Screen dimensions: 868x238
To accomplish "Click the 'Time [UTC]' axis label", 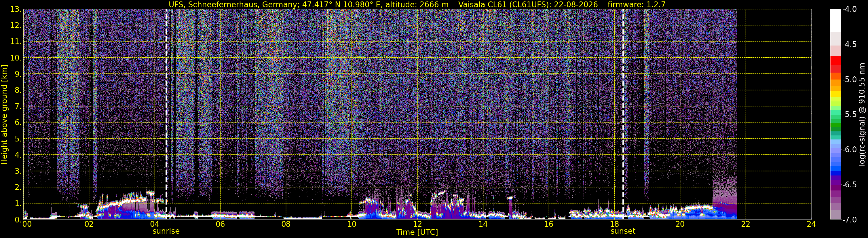I will (x=417, y=232).
